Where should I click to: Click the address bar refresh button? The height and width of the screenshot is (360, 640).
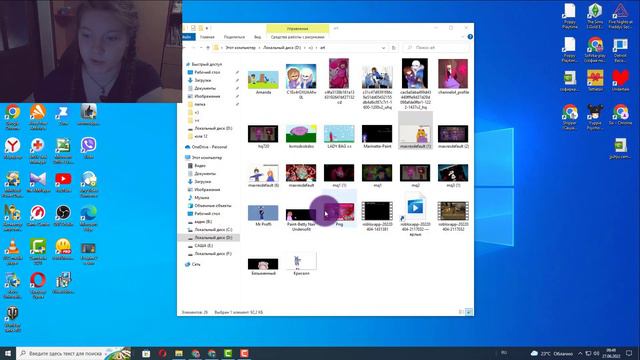[393, 48]
